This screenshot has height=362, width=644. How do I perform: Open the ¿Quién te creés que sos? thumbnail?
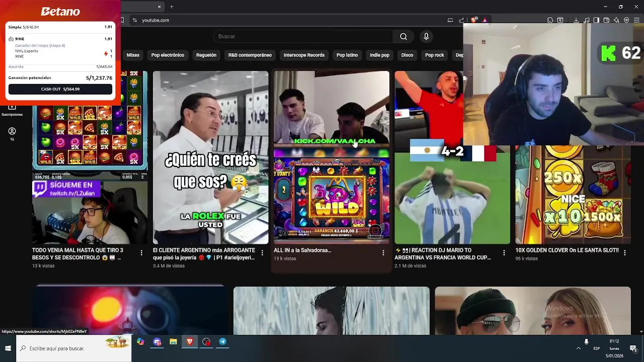point(210,157)
